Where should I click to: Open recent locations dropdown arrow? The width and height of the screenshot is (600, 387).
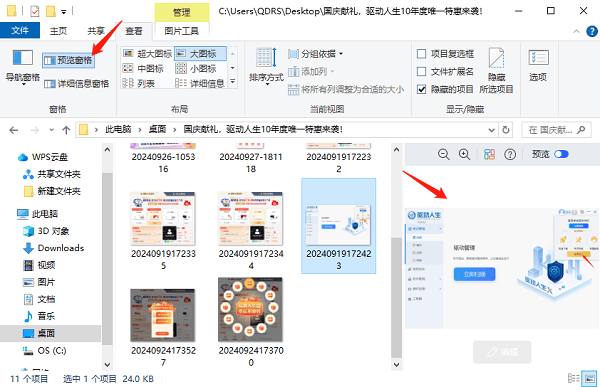pos(52,130)
